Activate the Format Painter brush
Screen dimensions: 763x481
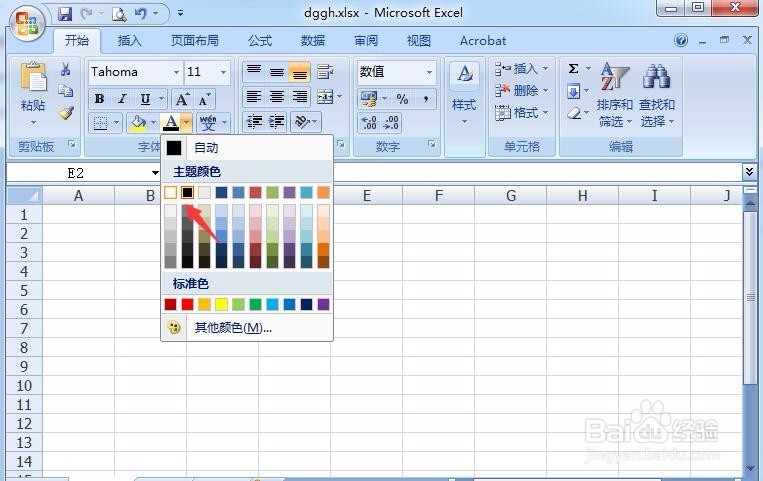[66, 113]
